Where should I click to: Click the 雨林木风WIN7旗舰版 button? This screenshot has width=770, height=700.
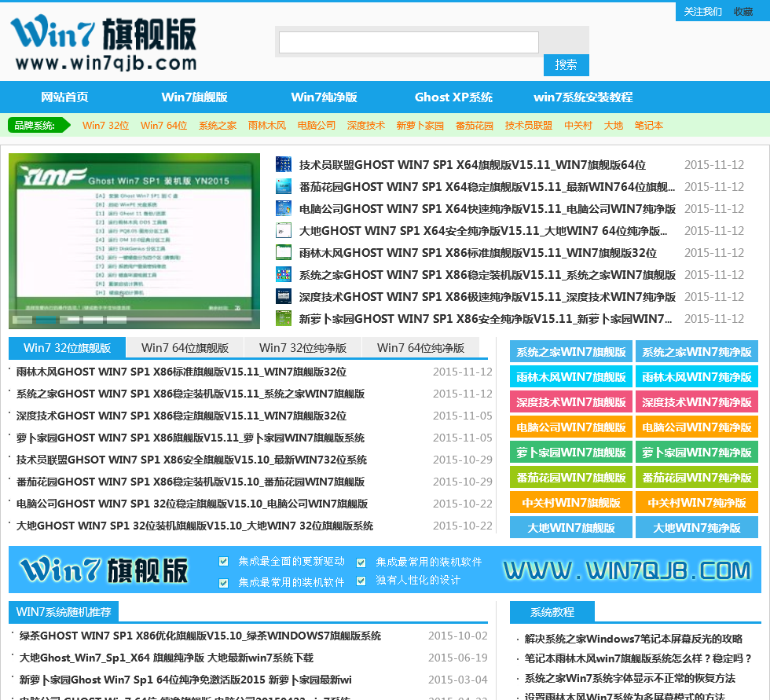(x=570, y=377)
